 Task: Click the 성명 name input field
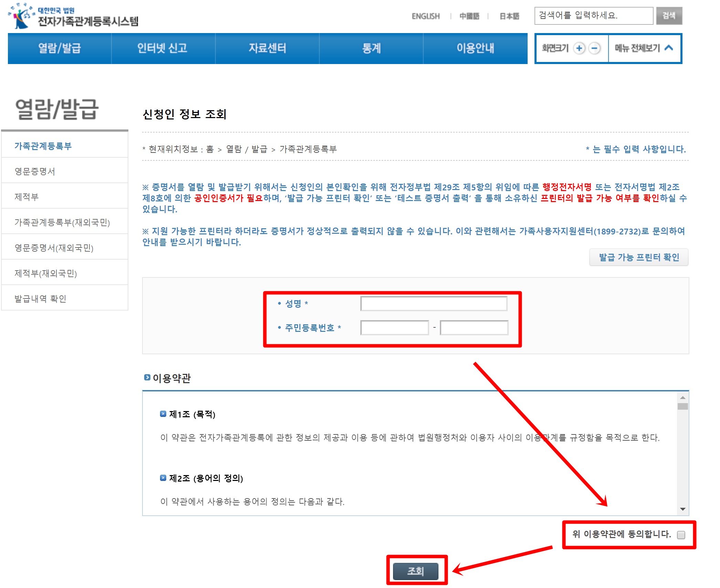click(x=434, y=304)
